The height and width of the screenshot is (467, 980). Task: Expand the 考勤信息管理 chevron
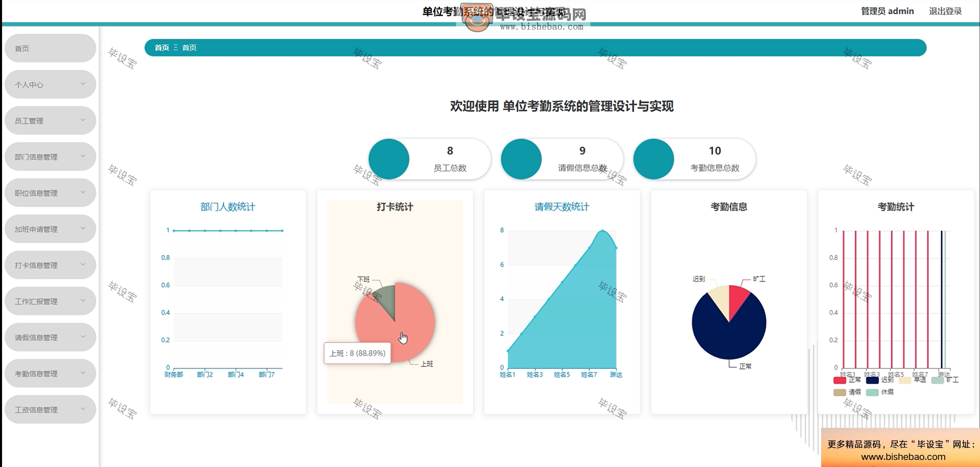click(x=83, y=373)
